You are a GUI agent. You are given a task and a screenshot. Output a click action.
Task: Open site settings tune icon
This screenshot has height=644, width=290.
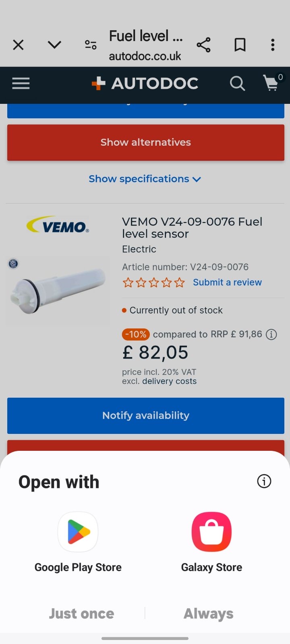pyautogui.click(x=91, y=45)
